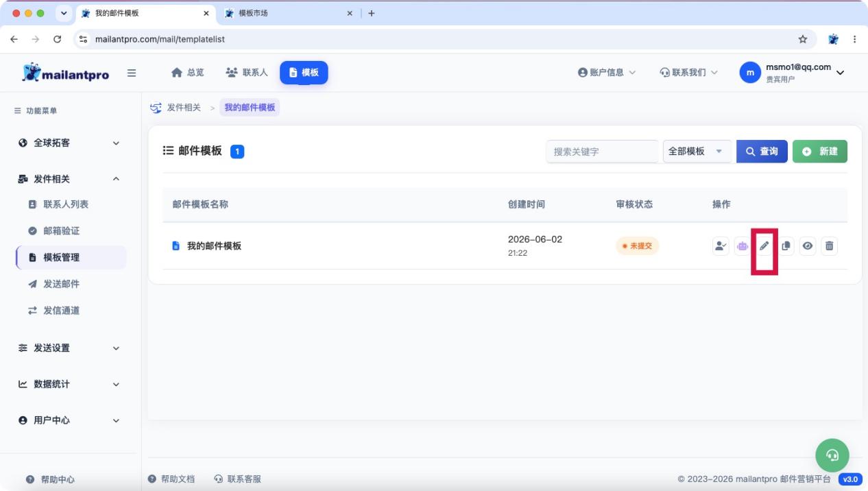Open the 联系客服 footer link
The image size is (868, 491).
(x=238, y=479)
